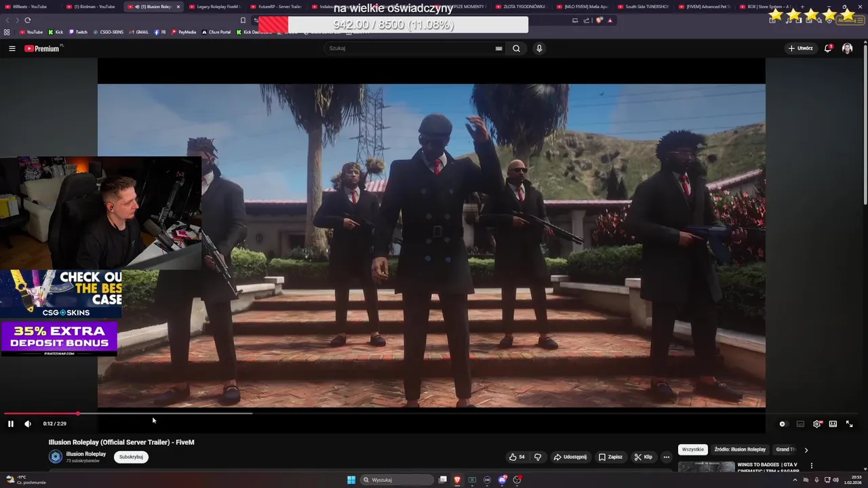
Task: Go to YouTube Premium home logo
Action: click(x=42, y=48)
